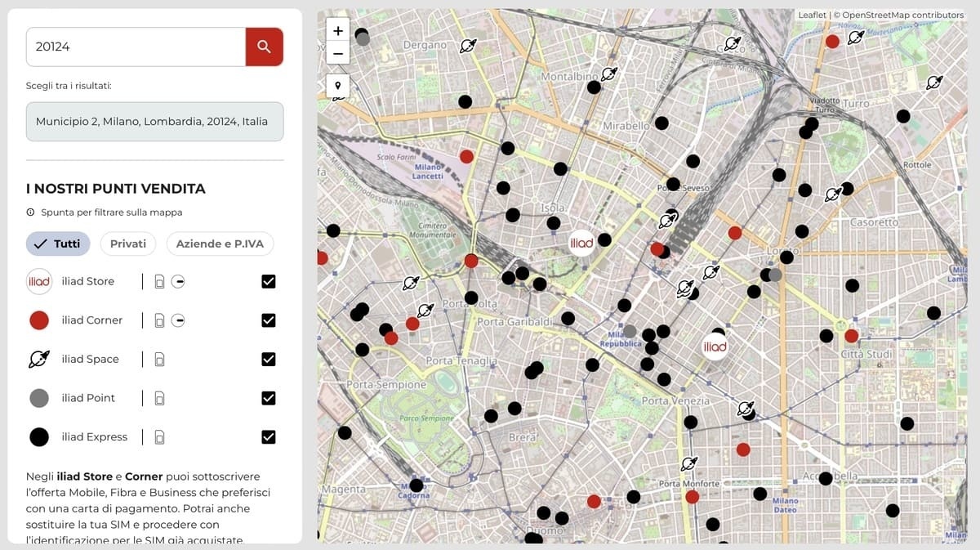
Task: Uncheck the iliad Express checkbox
Action: coord(269,437)
